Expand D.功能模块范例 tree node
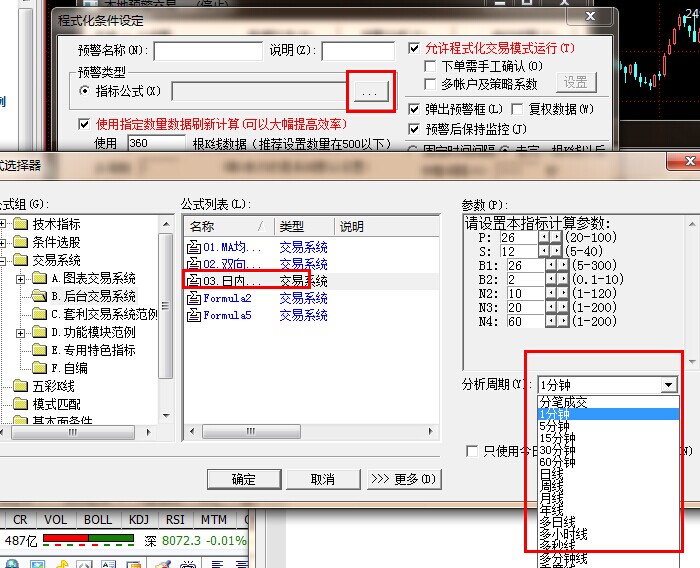The width and height of the screenshot is (700, 568). pos(20,333)
